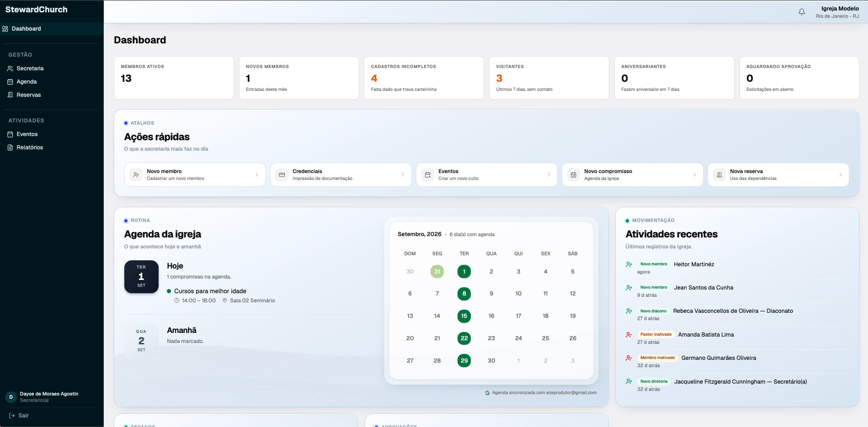This screenshot has width=868, height=427.
Task: Click the chevron on the Novo membro card
Action: [x=257, y=175]
